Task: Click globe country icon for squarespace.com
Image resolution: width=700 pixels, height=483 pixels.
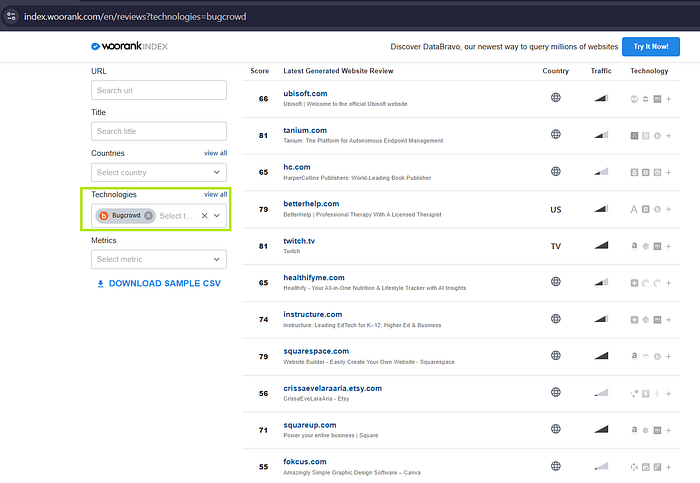Action: point(555,355)
